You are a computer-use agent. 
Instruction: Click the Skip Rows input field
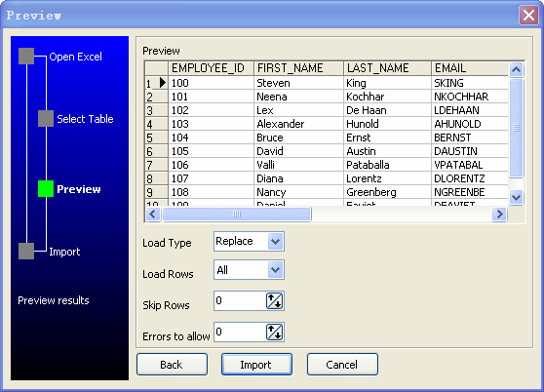tap(240, 300)
